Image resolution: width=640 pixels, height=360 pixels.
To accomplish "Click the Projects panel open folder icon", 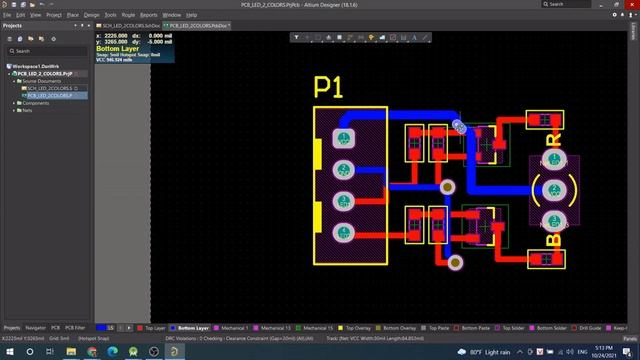I will click(x=31, y=39).
